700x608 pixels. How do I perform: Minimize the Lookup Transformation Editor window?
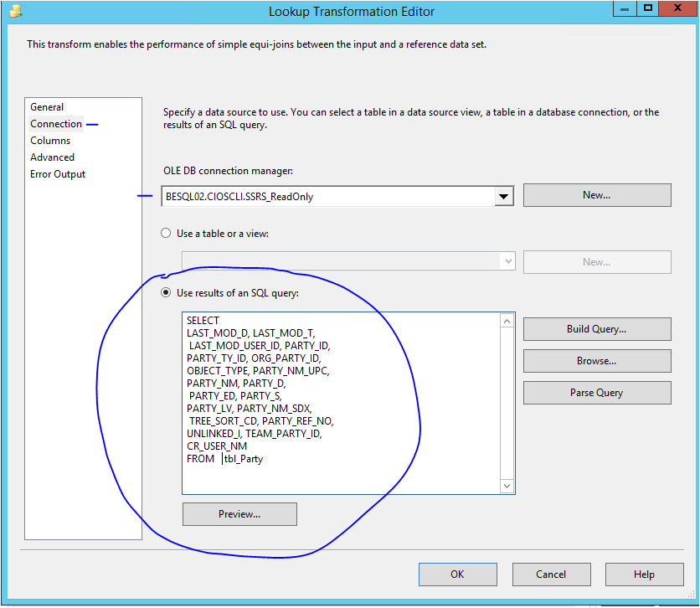coord(625,8)
